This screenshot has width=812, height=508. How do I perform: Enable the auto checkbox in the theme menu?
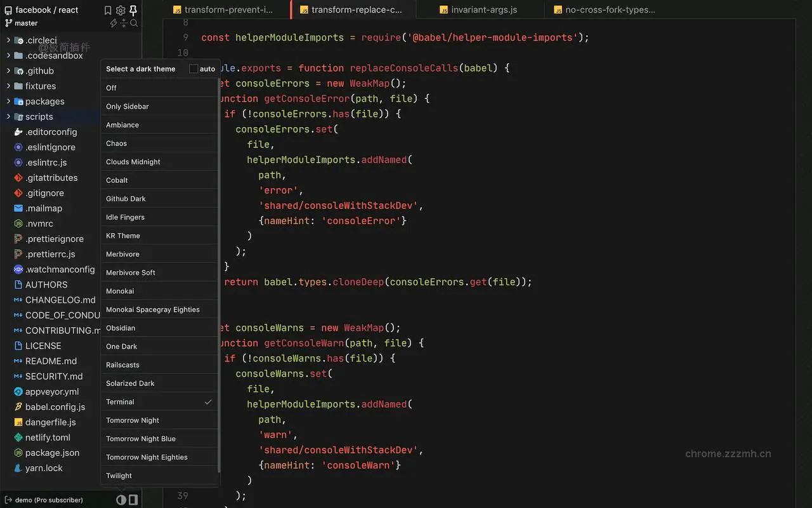(193, 69)
